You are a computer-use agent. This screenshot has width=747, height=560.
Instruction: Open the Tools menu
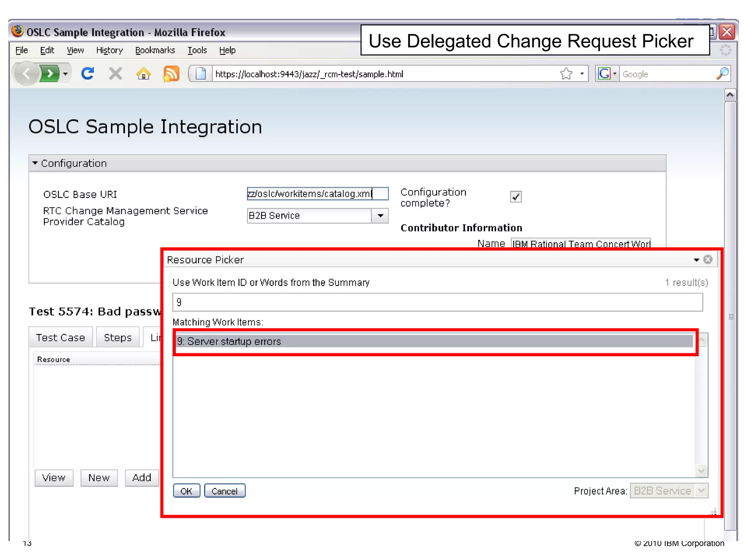point(197,50)
